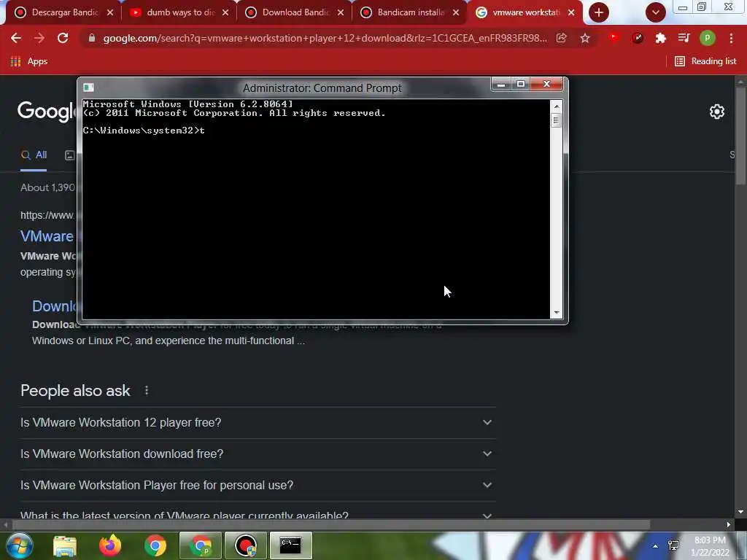Viewport: 747px width, 560px height.
Task: Open Apps shortcut in bookmarks bar
Action: 29,61
